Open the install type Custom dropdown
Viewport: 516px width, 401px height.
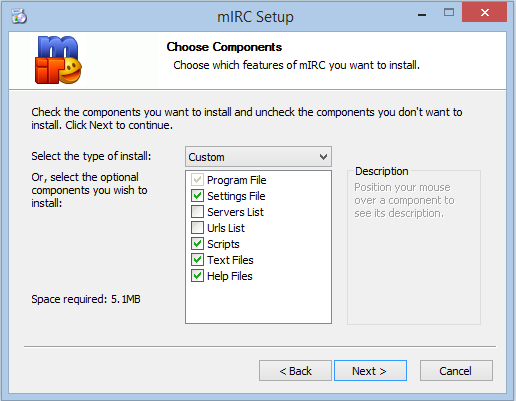point(258,157)
